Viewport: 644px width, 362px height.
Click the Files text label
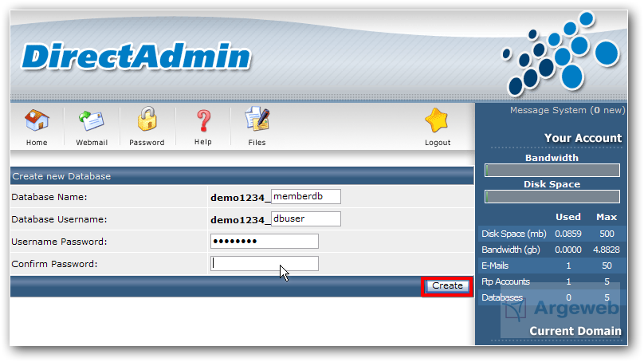click(257, 143)
